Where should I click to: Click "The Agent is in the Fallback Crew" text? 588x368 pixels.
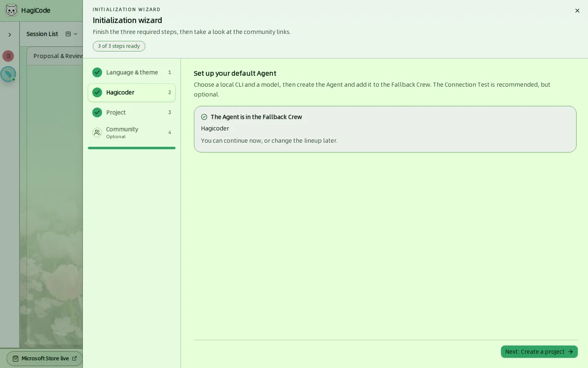256,117
